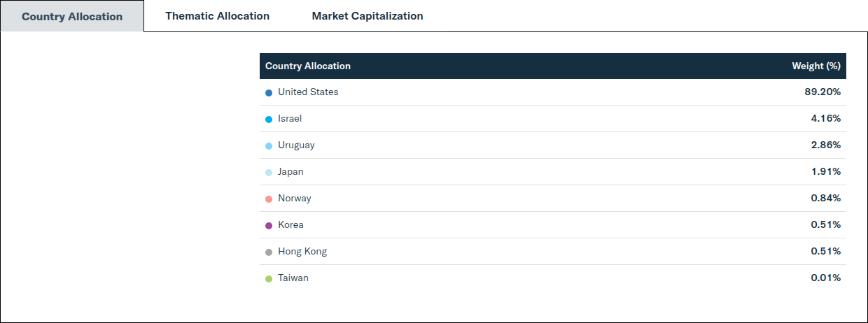Click the Korea purple color dot
This screenshot has height=323, width=868.
click(269, 225)
